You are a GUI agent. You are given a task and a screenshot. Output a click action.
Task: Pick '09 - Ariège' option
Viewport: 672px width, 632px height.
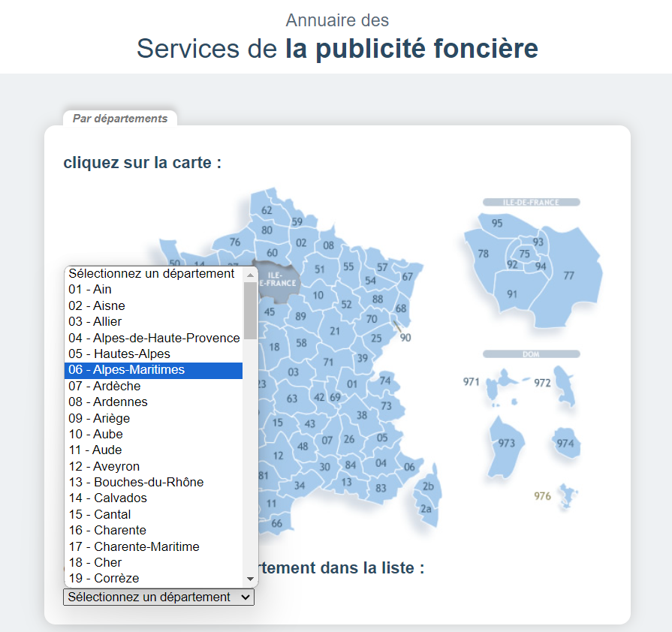click(x=153, y=418)
